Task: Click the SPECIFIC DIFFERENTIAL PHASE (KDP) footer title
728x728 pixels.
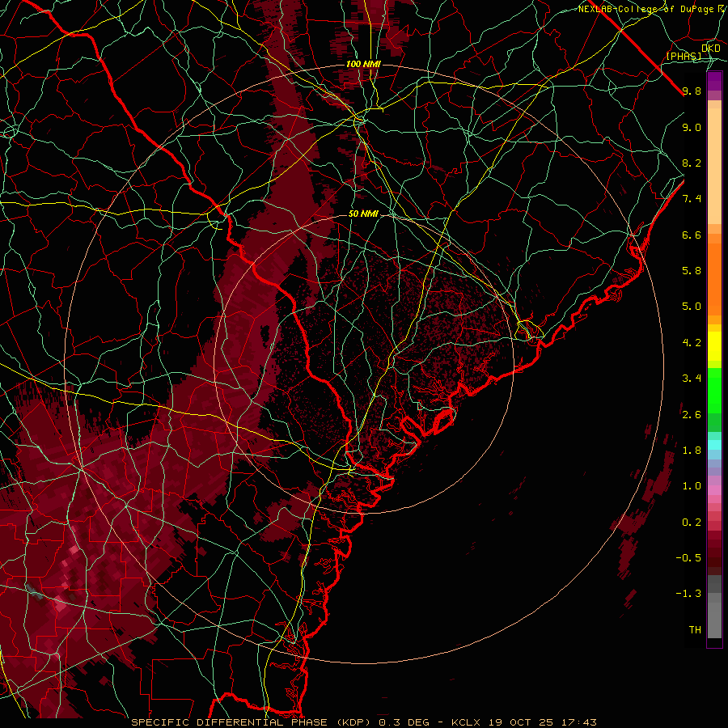Action: [252, 722]
